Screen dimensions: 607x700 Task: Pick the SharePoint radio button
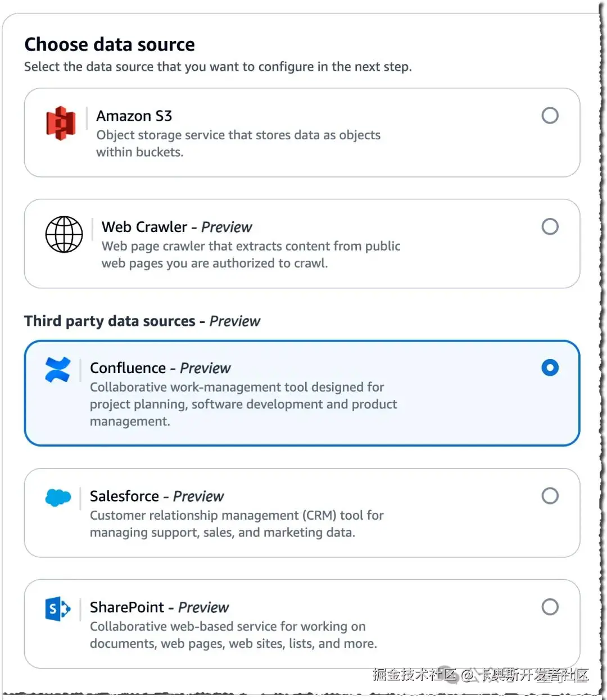550,607
